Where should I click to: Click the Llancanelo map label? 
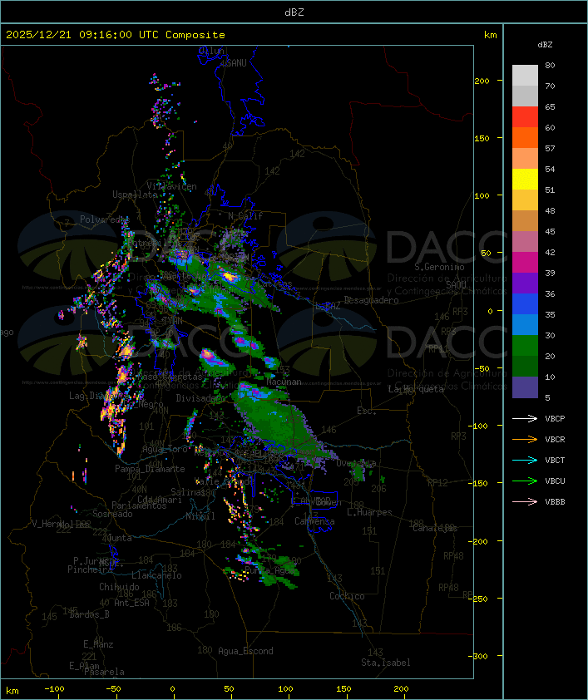pyautogui.click(x=156, y=575)
